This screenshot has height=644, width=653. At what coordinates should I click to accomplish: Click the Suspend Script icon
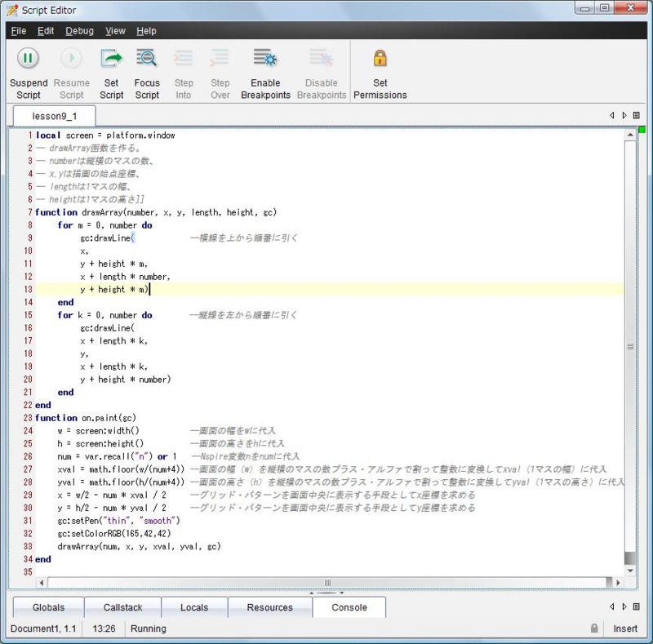pyautogui.click(x=28, y=58)
